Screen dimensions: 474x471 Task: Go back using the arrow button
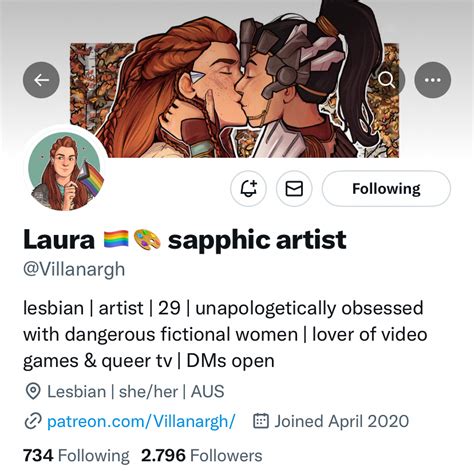pos(41,80)
